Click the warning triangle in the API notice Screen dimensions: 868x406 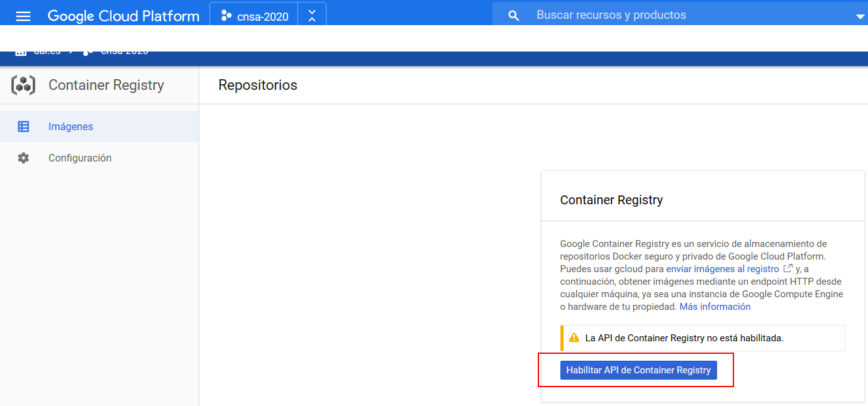(x=573, y=337)
